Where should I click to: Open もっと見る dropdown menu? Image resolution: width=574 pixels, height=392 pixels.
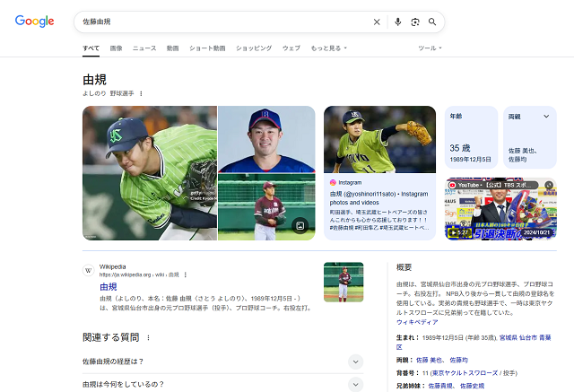tap(329, 48)
